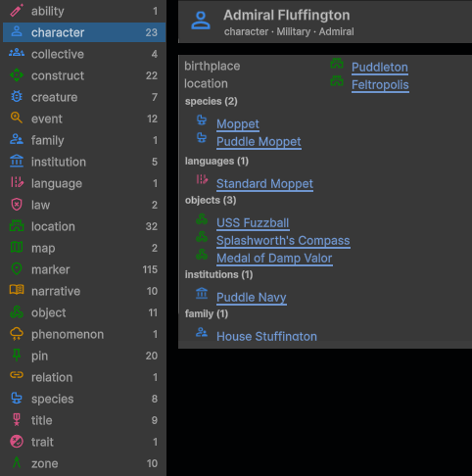Select the character category row
Screen dimensions: 472x476
point(84,32)
